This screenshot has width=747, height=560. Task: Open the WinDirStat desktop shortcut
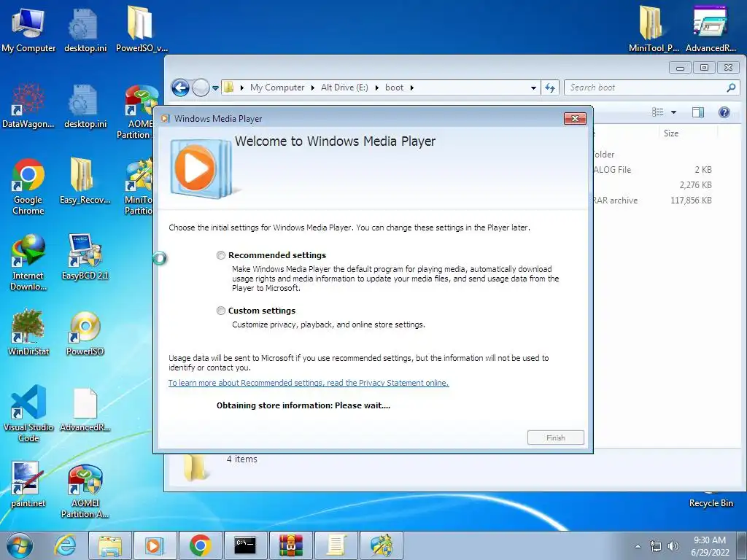coord(28,332)
